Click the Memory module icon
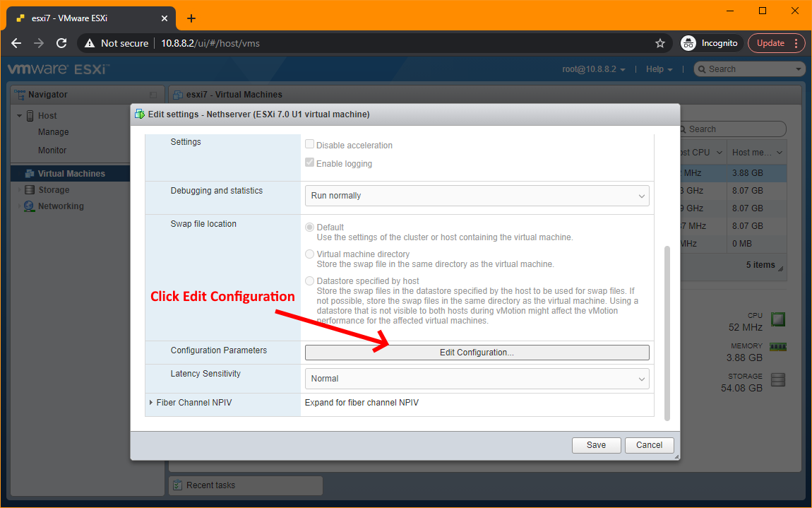This screenshot has height=508, width=812. (x=778, y=347)
